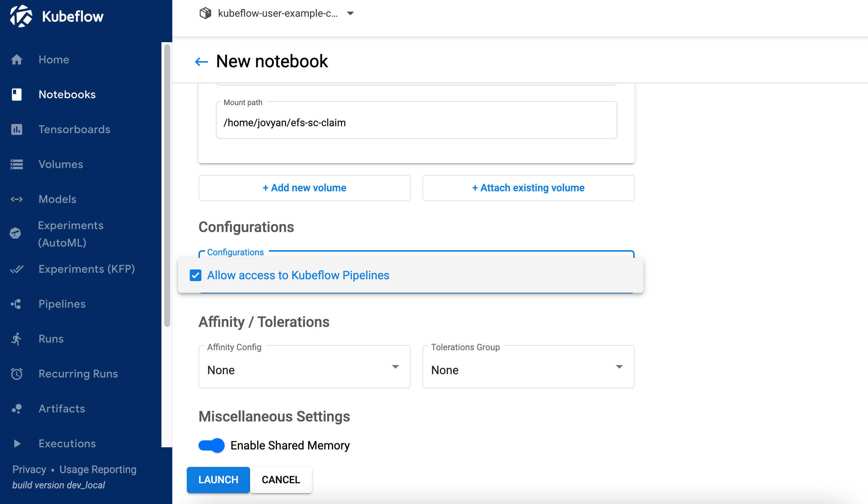Go to Artifacts in the sidebar

click(62, 409)
